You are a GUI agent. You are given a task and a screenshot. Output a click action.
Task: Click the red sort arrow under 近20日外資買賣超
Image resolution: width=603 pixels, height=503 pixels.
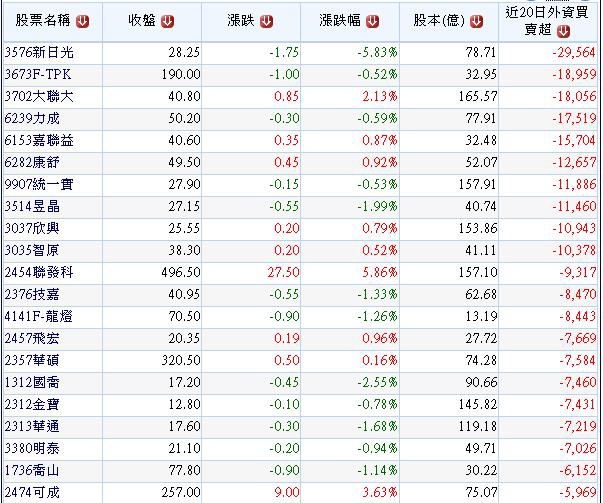[x=563, y=32]
